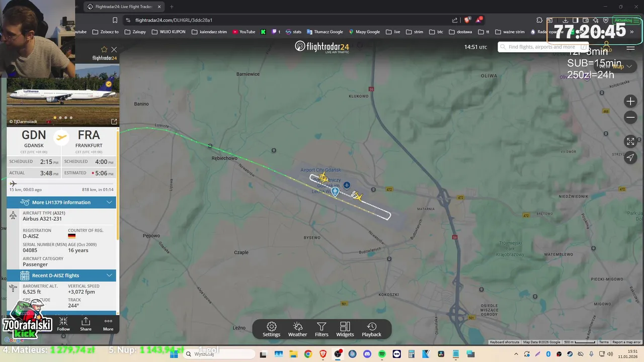Image resolution: width=644 pixels, height=362 pixels.
Task: Select the first photo carousel dot
Action: click(55, 118)
